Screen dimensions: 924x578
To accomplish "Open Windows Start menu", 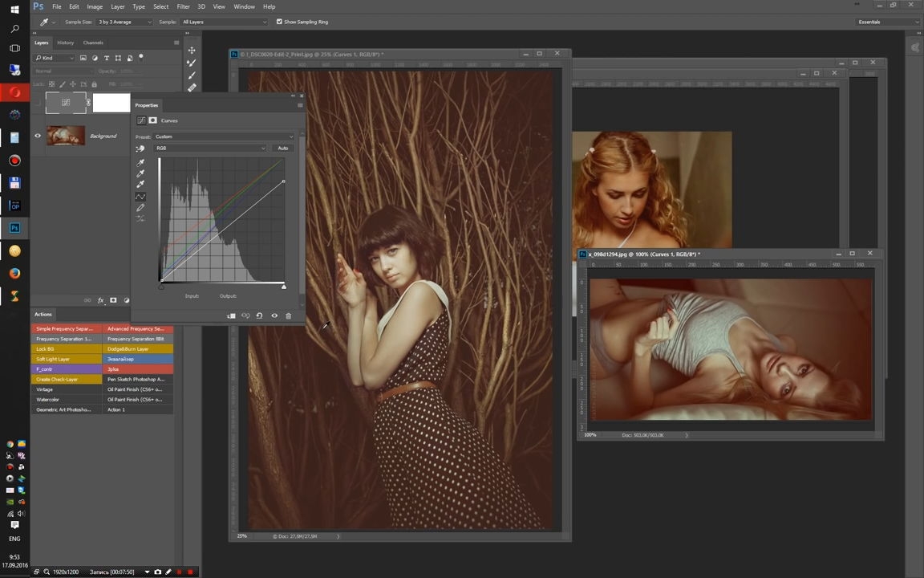I will [x=14, y=10].
